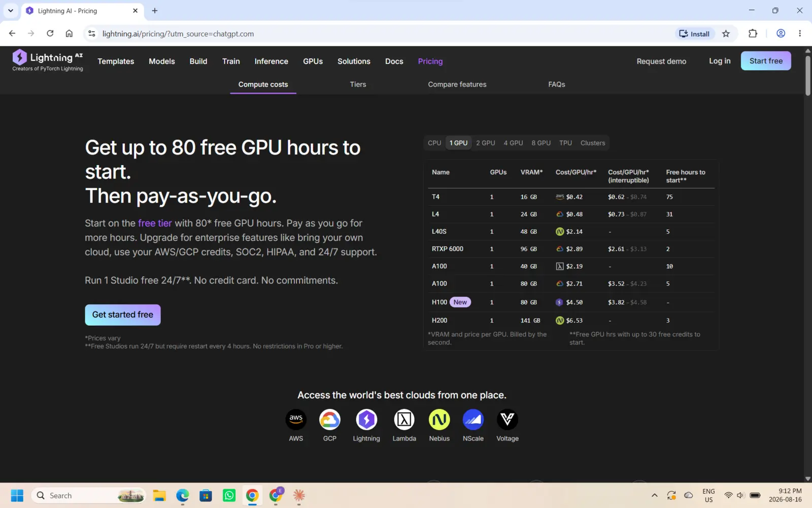Open the TPU pricing tab
812x508 pixels.
[565, 143]
